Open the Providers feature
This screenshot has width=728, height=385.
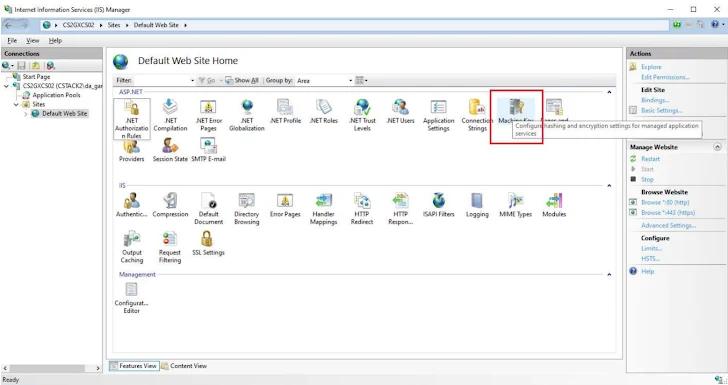[131, 151]
